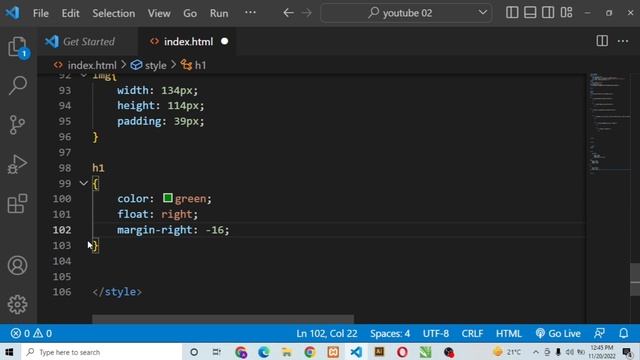The image size is (640, 360).
Task: Start Go Live server
Action: click(x=558, y=333)
